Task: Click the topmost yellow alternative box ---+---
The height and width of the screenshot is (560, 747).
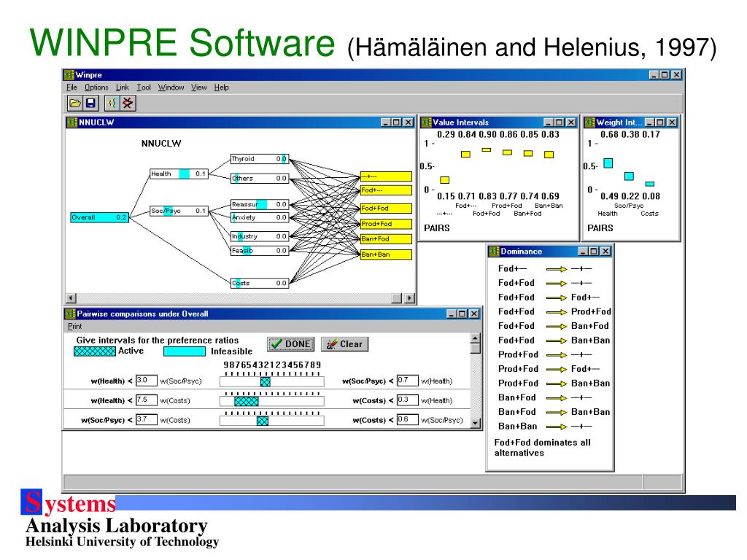Action: coord(386,176)
